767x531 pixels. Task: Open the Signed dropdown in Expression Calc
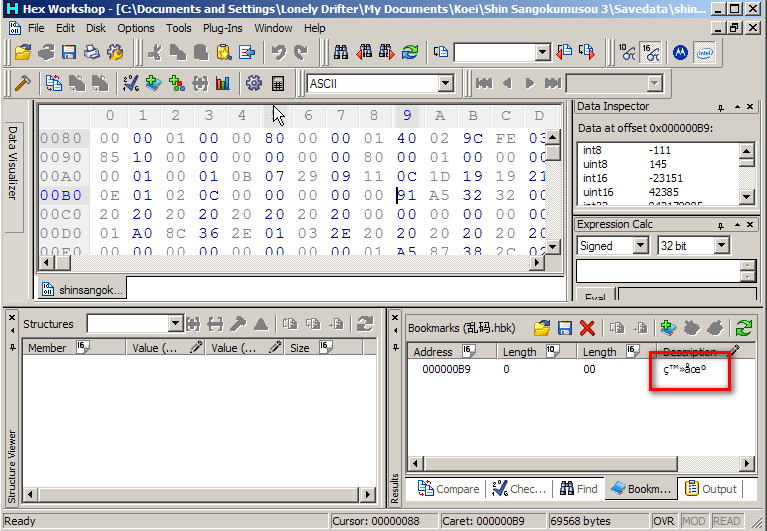click(641, 245)
